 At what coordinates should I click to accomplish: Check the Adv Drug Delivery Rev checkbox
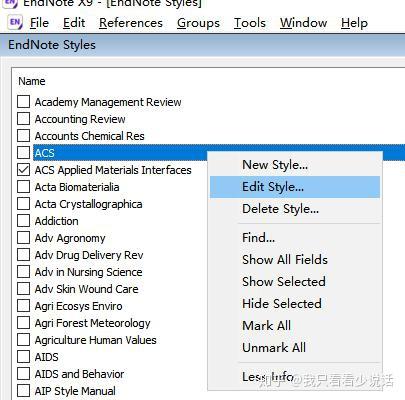tap(23, 255)
